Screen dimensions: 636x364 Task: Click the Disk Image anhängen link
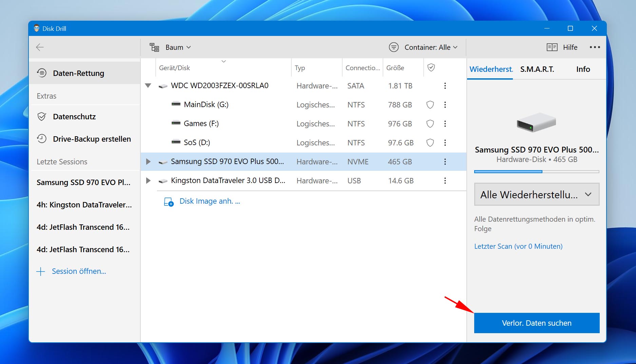click(210, 201)
